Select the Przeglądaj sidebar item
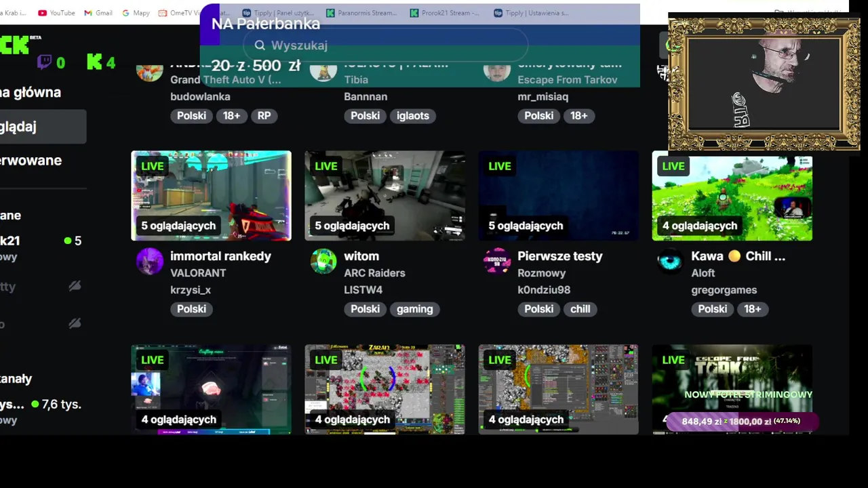The image size is (868, 488). pos(43,127)
